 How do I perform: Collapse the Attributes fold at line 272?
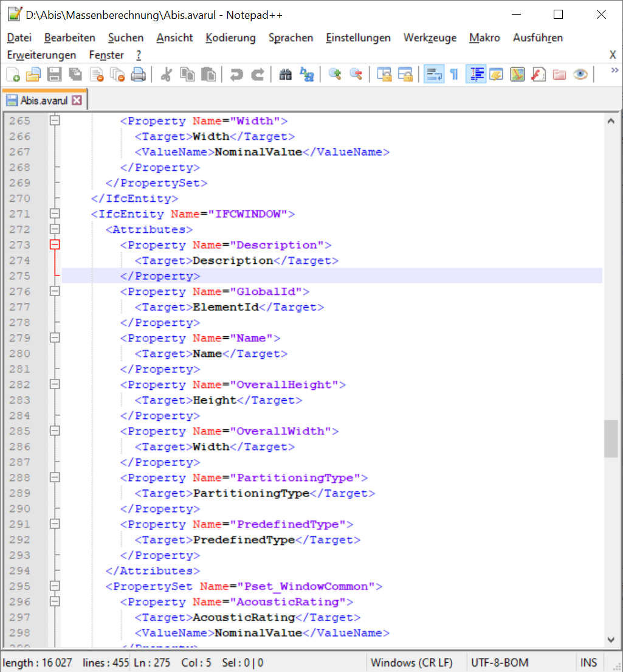pyautogui.click(x=55, y=229)
